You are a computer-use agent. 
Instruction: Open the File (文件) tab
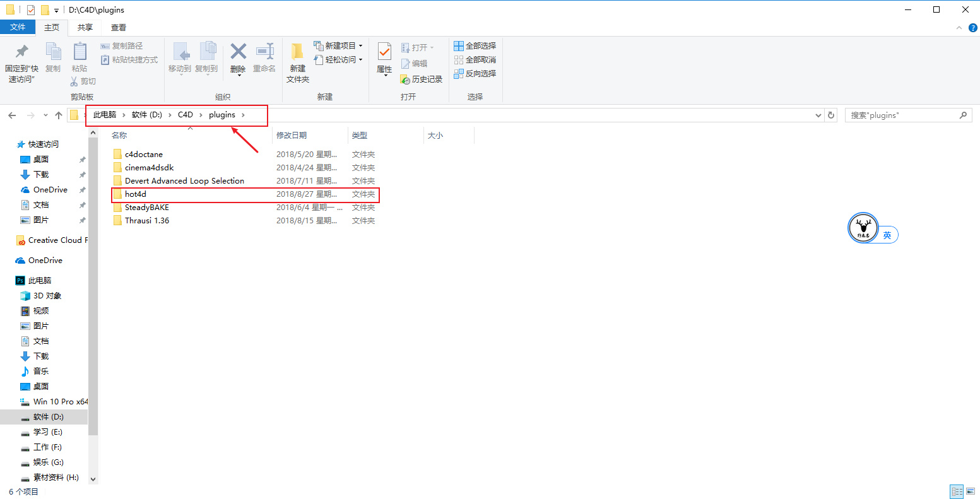(18, 27)
